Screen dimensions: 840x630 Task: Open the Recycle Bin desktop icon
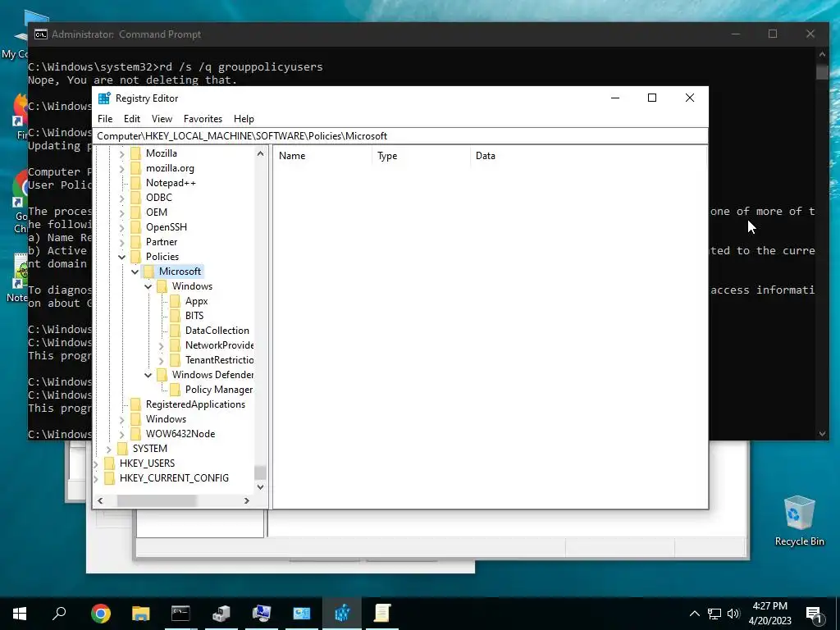[x=799, y=521]
